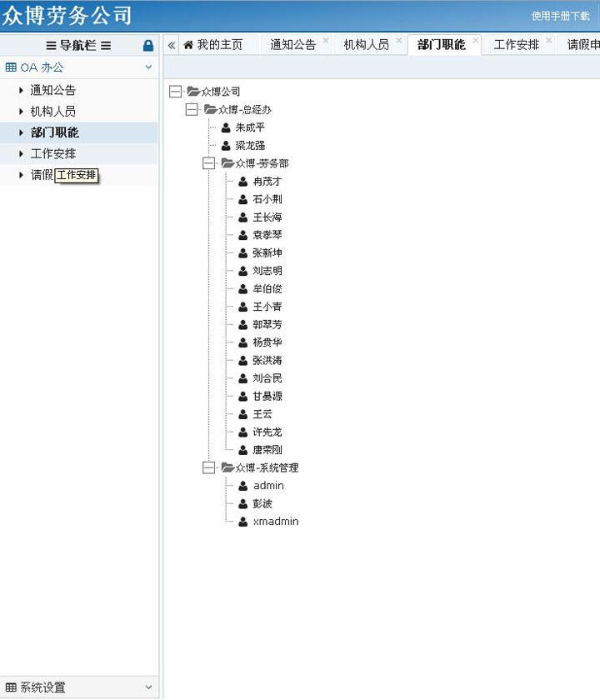Close the 通知公告 tab
Screen dimensions: 600x700
pyautogui.click(x=326, y=40)
